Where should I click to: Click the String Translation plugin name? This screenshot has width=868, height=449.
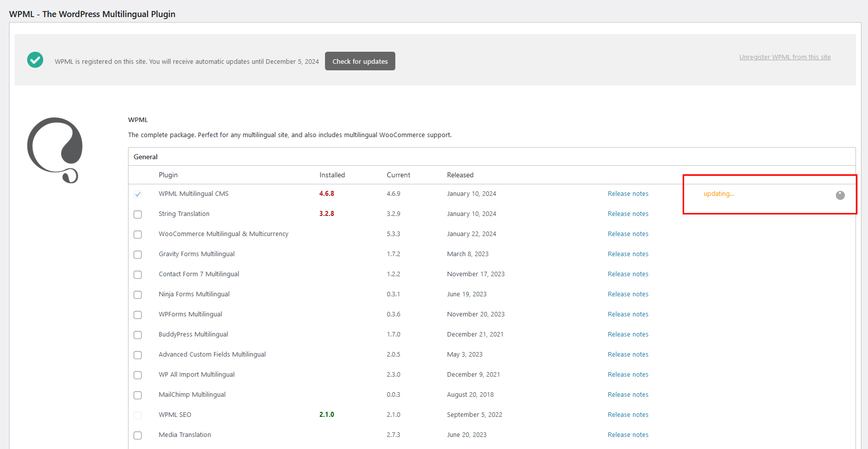184,214
